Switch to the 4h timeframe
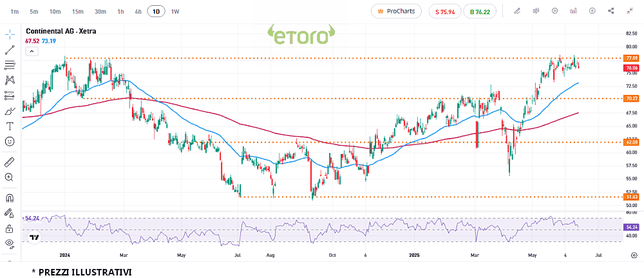 pos(138,12)
